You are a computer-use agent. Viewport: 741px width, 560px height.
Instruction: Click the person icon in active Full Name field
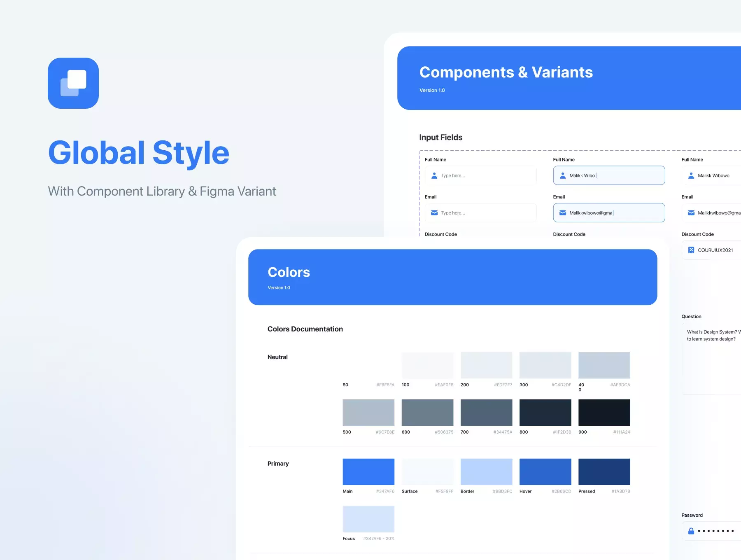click(562, 175)
